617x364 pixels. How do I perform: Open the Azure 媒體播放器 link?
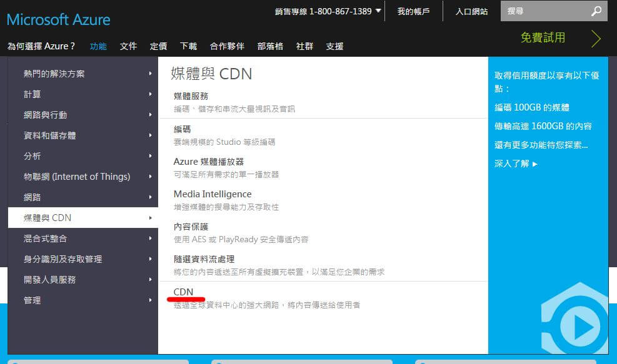point(209,162)
